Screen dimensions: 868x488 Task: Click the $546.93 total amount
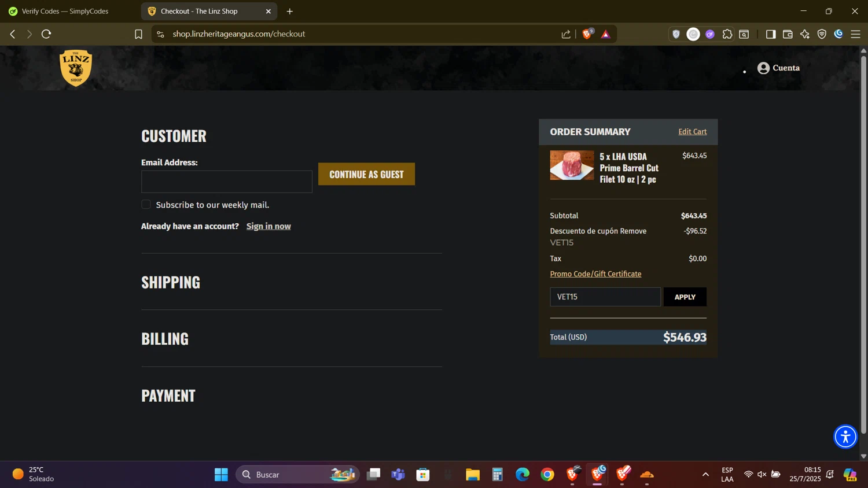coord(685,337)
